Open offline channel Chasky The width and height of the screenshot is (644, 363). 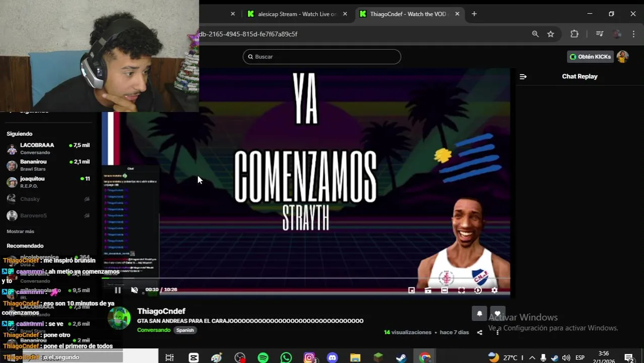click(x=48, y=199)
